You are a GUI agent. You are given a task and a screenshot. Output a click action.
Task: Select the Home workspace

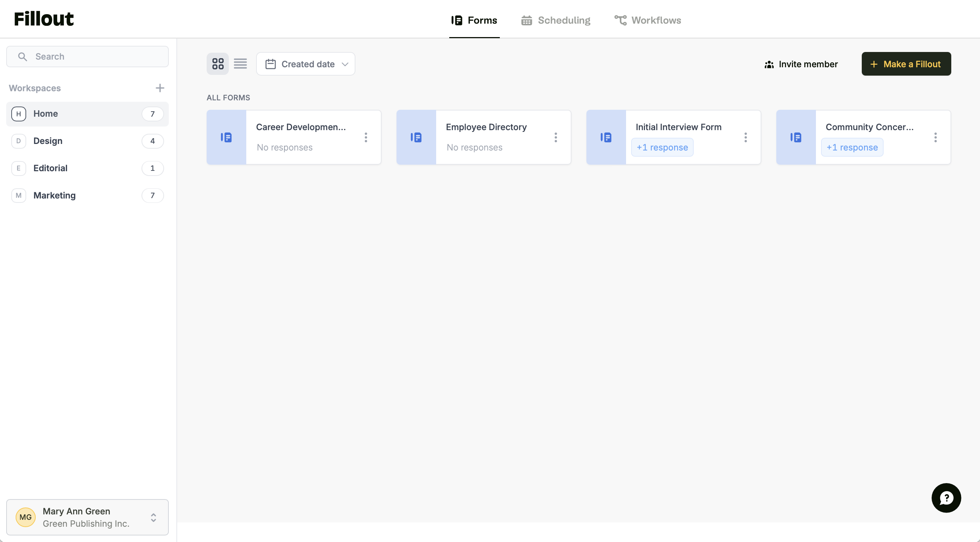88,114
